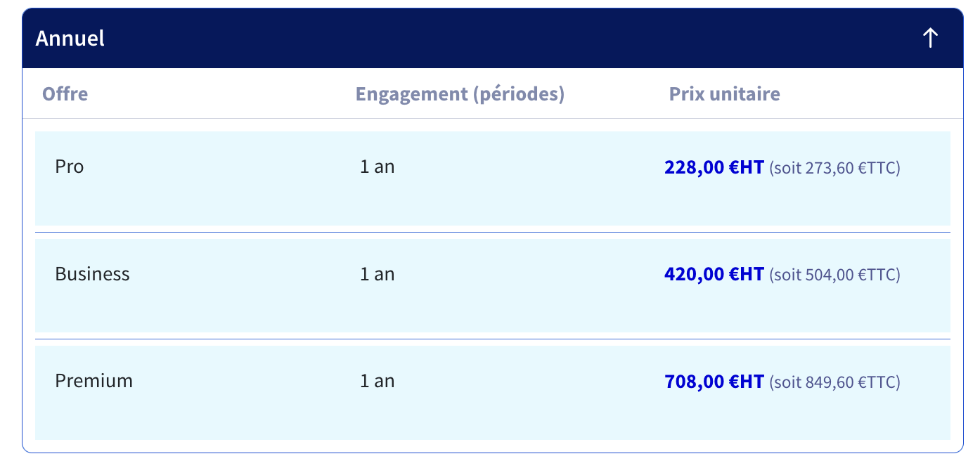Click the Engagement (périodes) column header
This screenshot has width=980, height=468.
(x=460, y=93)
